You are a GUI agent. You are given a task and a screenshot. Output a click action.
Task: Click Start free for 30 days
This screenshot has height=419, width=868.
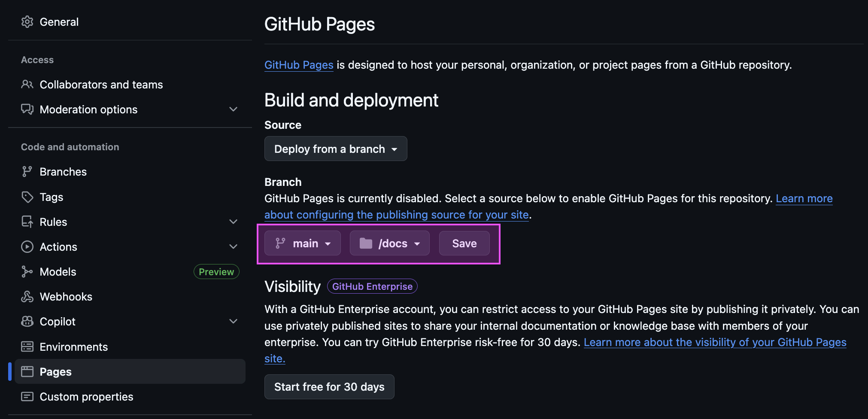329,387
